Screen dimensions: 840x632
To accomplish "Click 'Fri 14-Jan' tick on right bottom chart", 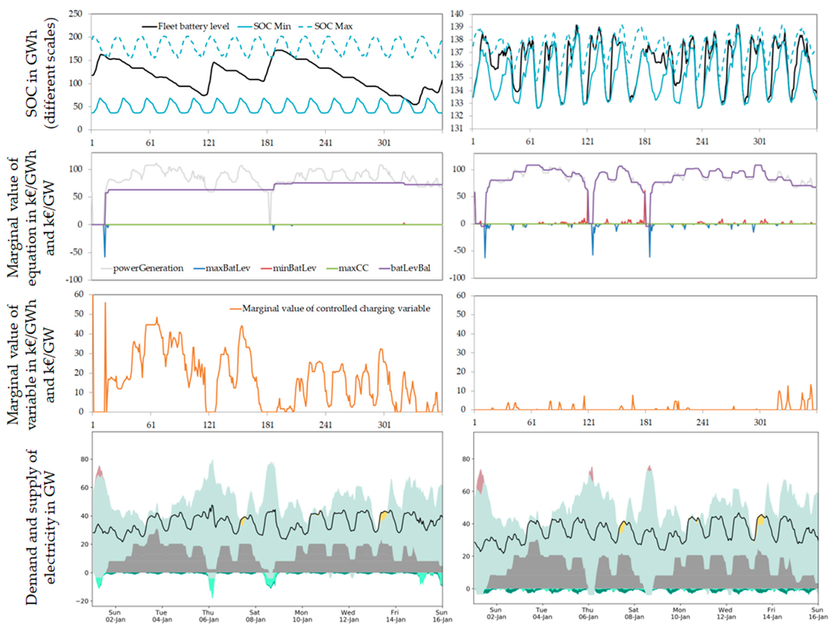I will tap(772, 613).
